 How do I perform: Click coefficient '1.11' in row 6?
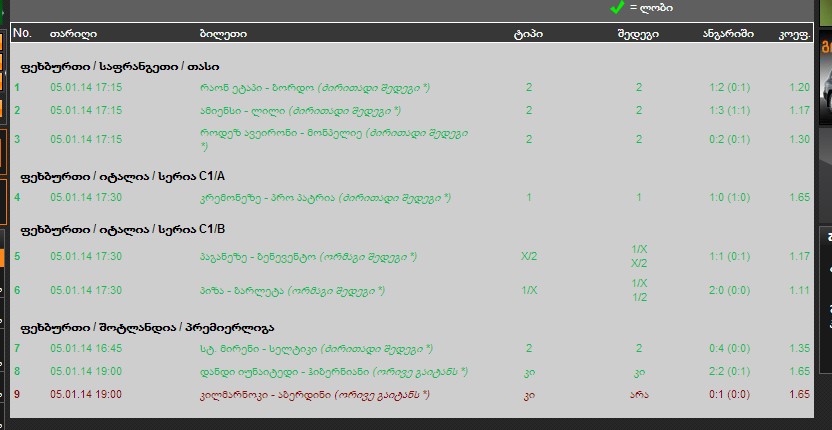(x=800, y=290)
